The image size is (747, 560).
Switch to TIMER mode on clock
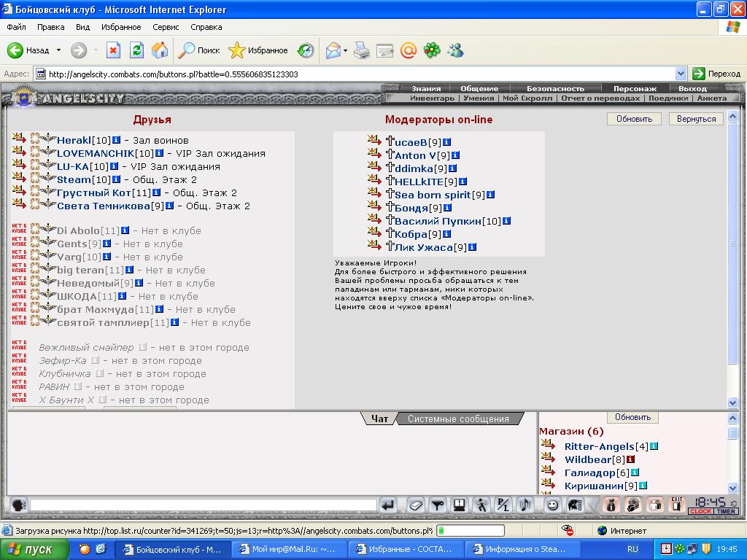tap(726, 511)
